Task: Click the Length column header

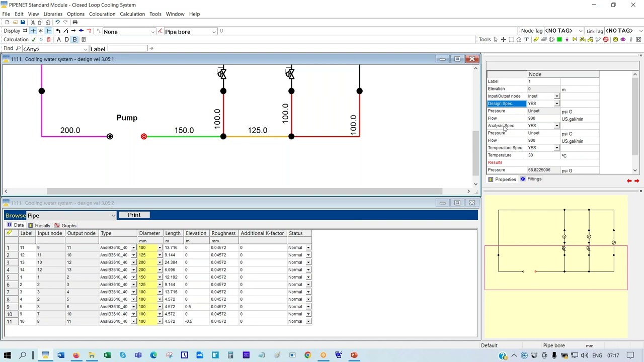Action: pos(173,233)
